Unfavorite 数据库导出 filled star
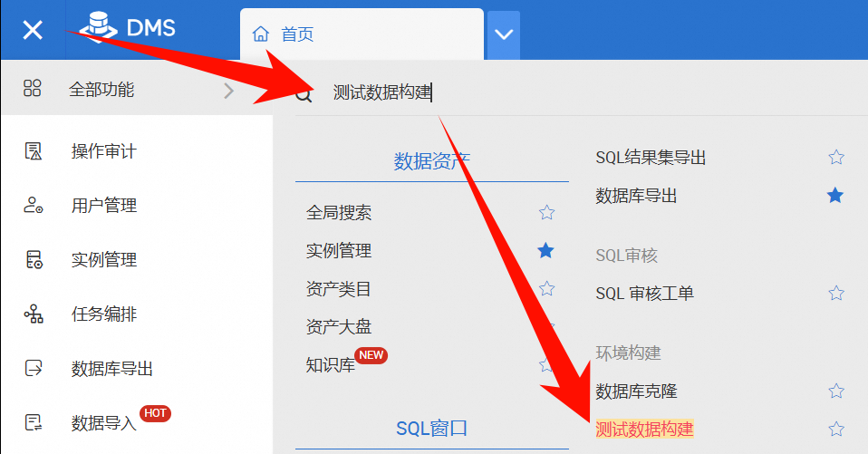Screen dimensions: 868x454 pyautogui.click(x=835, y=195)
